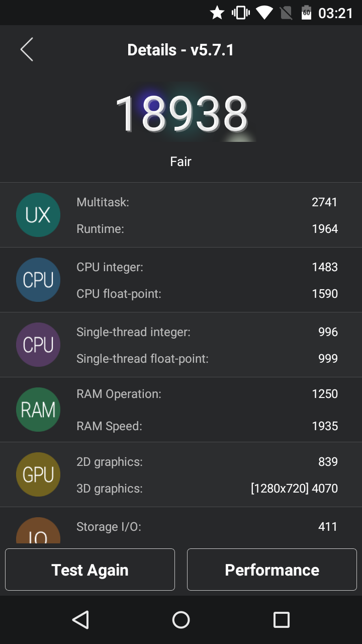
Task: Select the Multitask score row
Action: pos(207,202)
